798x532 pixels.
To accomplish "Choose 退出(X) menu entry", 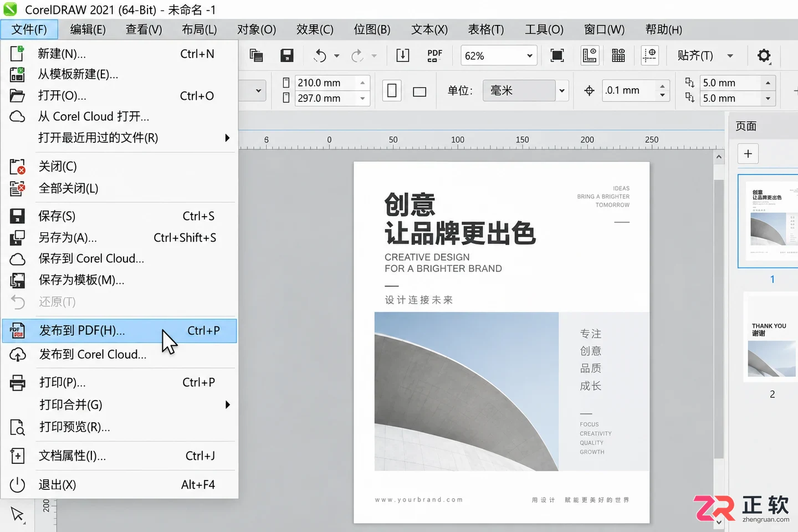I will tap(119, 485).
